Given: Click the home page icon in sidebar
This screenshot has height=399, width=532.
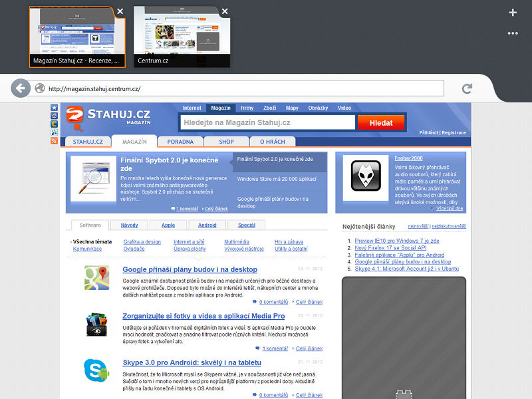Looking at the screenshot, I should [54, 116].
